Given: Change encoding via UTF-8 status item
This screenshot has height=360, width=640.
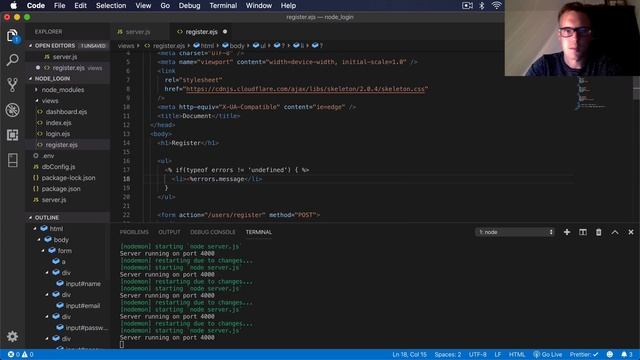Looking at the screenshot, I should pyautogui.click(x=478, y=354).
